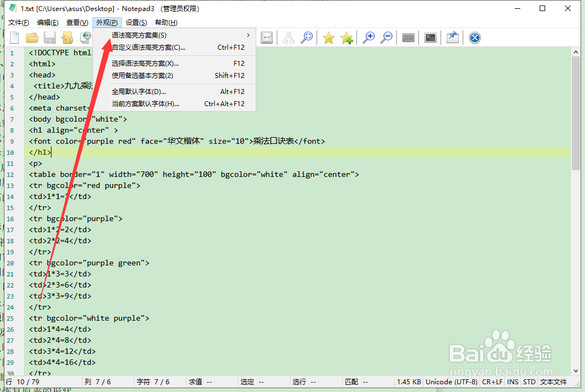
Task: Click the <tr bgcolor="white purple"> line
Action: pos(89,318)
